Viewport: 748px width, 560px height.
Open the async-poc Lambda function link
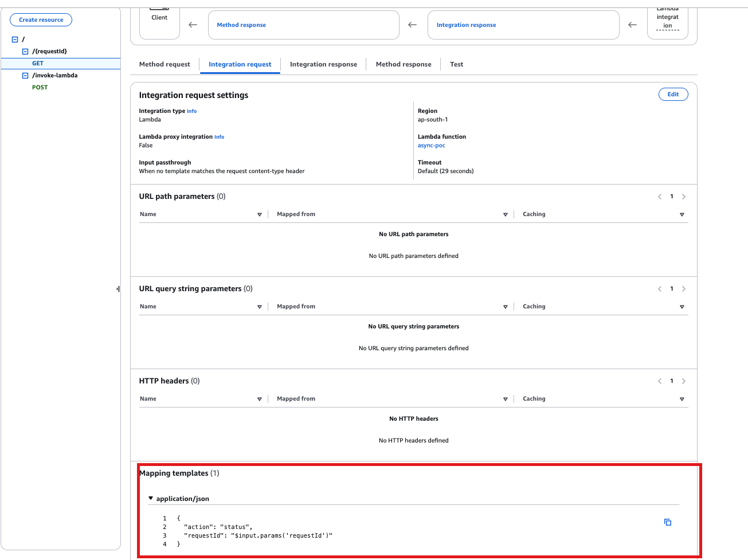point(431,146)
